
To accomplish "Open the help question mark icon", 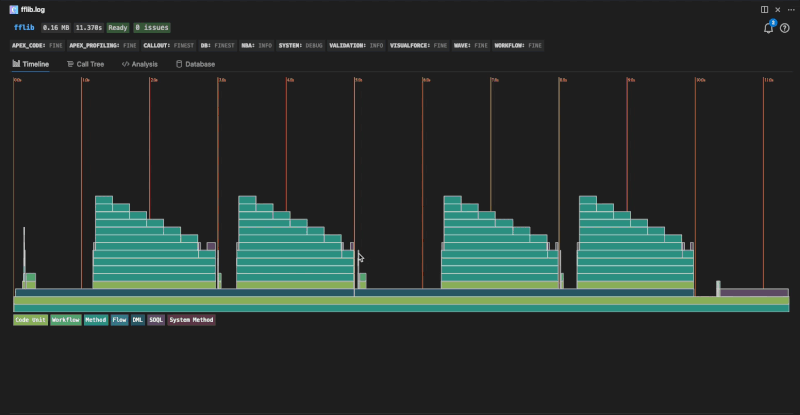I will [x=785, y=28].
